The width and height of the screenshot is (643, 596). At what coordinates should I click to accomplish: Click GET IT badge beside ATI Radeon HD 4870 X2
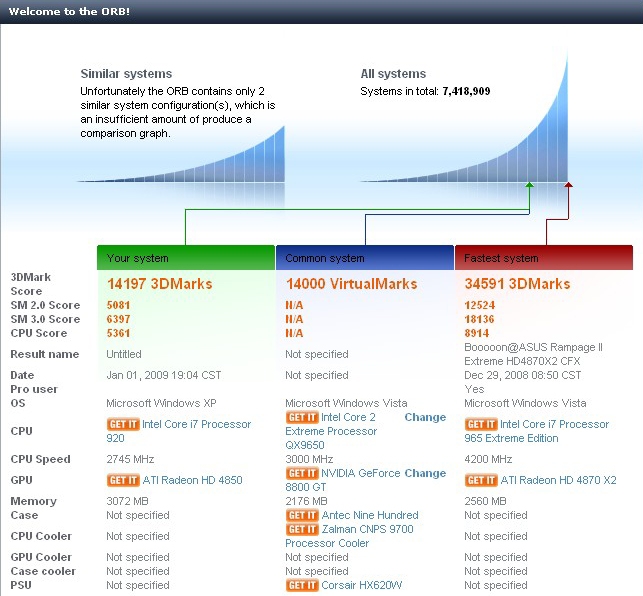(x=481, y=480)
